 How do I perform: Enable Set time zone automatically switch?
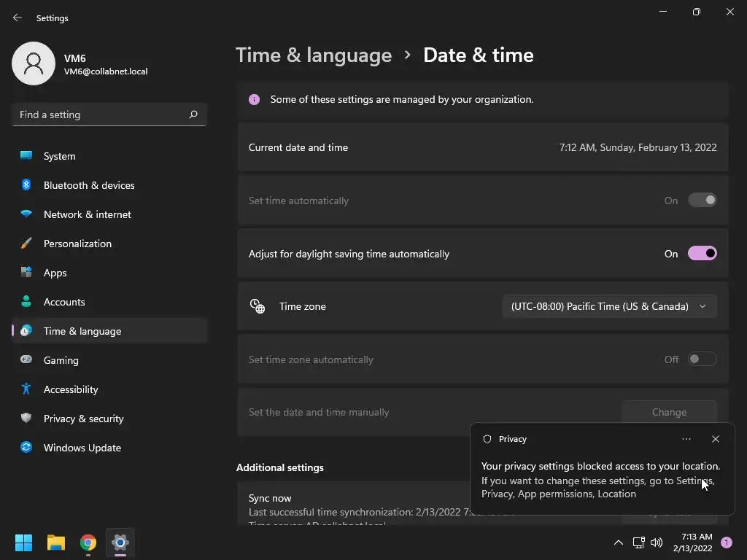702,359
